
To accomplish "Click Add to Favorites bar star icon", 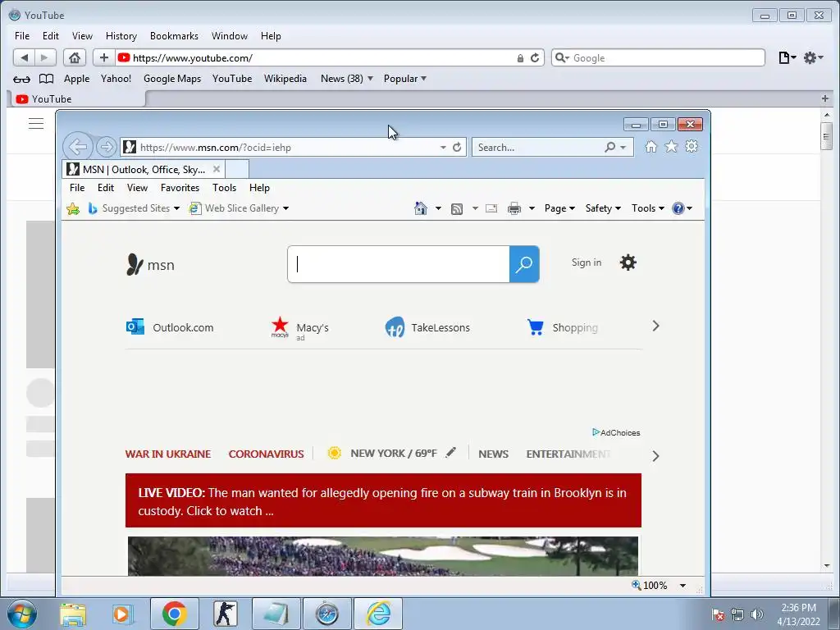I will 73,208.
